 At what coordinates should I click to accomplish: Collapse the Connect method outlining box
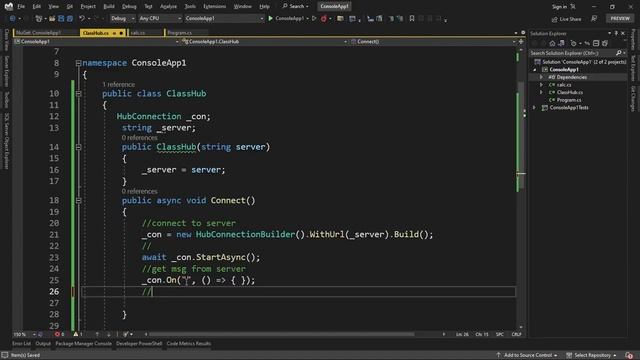pyautogui.click(x=78, y=200)
